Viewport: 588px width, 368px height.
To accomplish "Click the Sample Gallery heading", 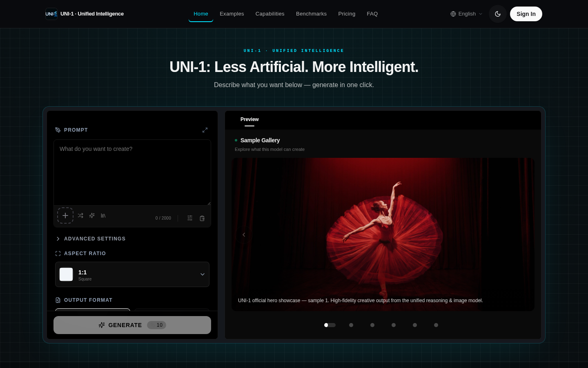I will pos(260,140).
